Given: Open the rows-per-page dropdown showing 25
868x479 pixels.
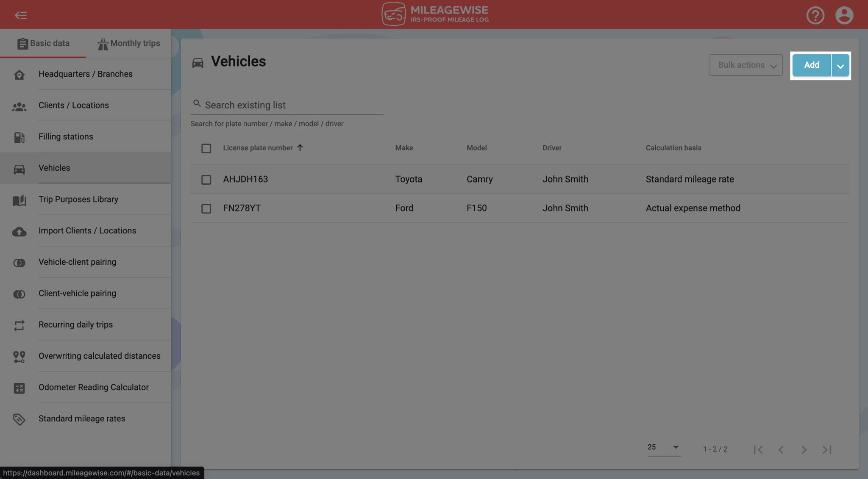Looking at the screenshot, I should tap(663, 447).
